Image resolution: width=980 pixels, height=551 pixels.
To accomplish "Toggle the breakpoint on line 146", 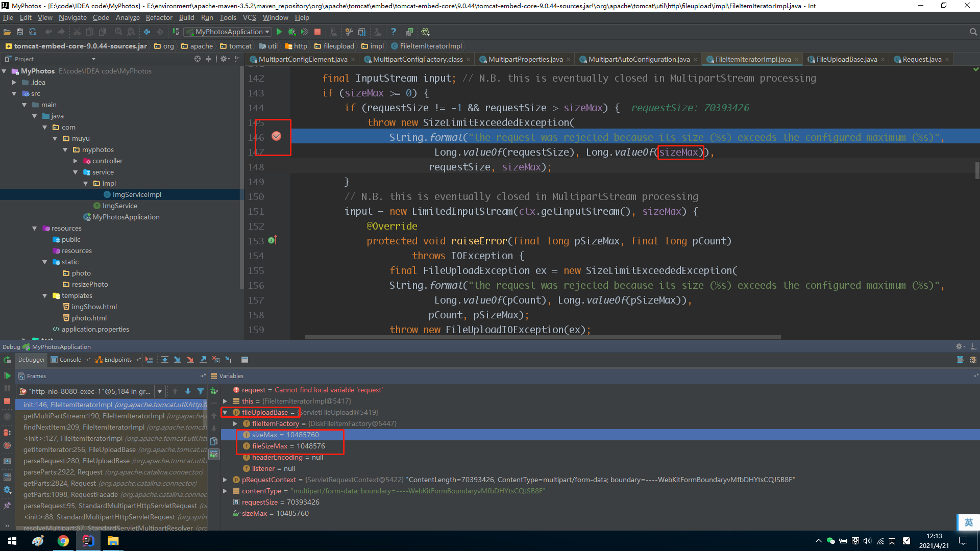I will [x=277, y=136].
